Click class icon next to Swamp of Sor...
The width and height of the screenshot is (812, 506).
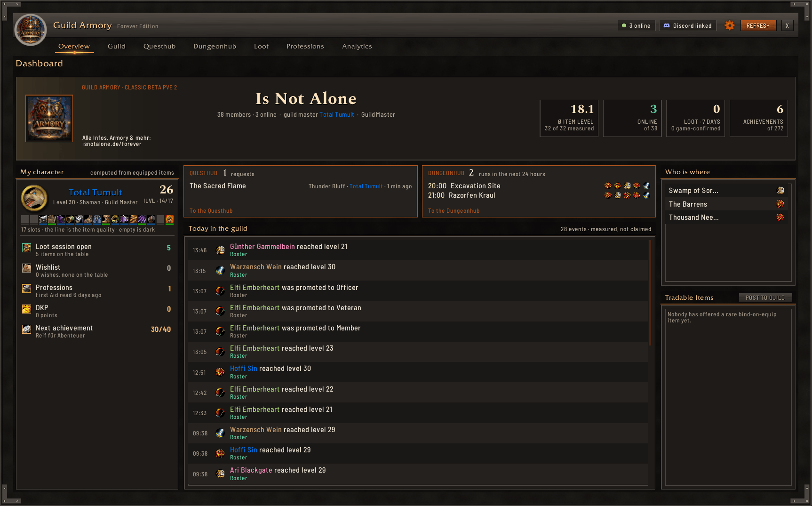click(x=780, y=190)
